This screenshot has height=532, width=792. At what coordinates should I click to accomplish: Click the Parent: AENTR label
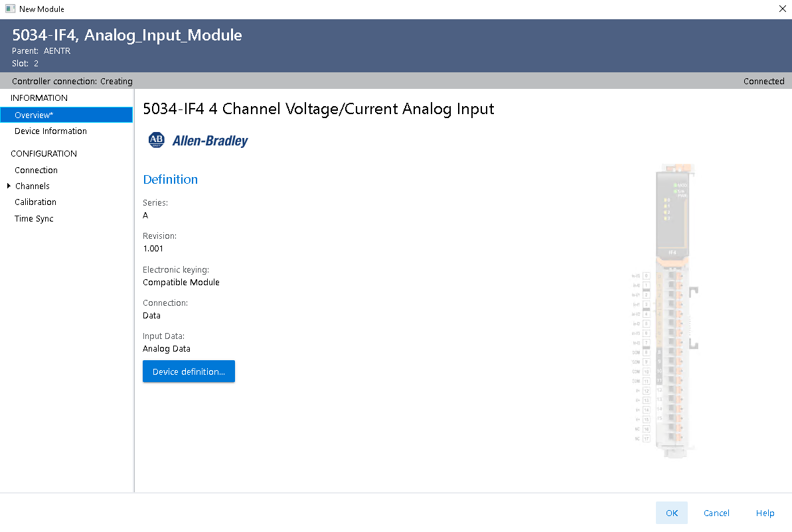point(41,51)
